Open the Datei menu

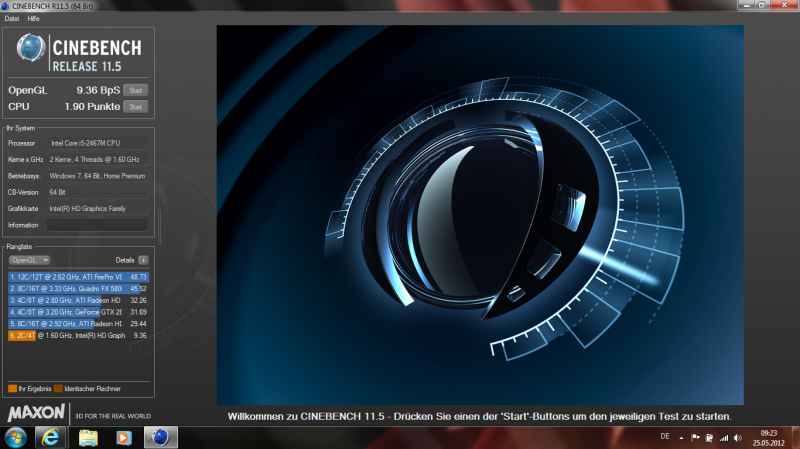tap(12, 18)
